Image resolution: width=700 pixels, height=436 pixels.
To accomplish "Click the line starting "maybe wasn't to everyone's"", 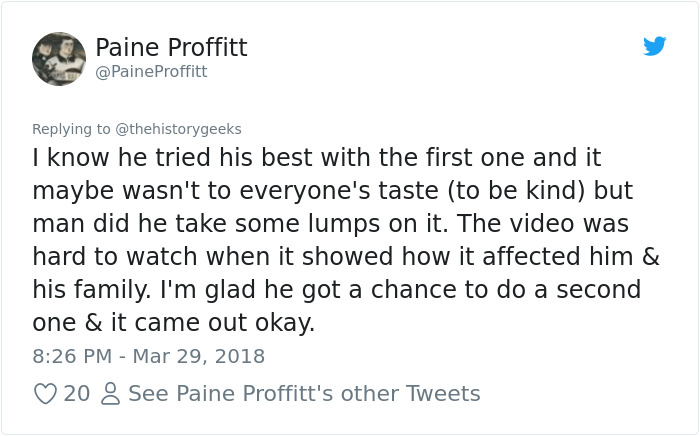I will point(332,191).
